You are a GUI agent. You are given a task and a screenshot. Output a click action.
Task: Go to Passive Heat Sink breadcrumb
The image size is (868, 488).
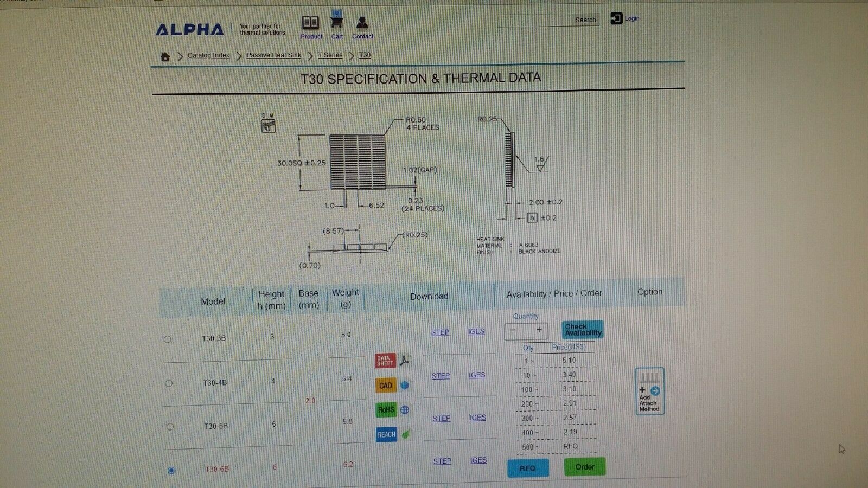point(273,55)
